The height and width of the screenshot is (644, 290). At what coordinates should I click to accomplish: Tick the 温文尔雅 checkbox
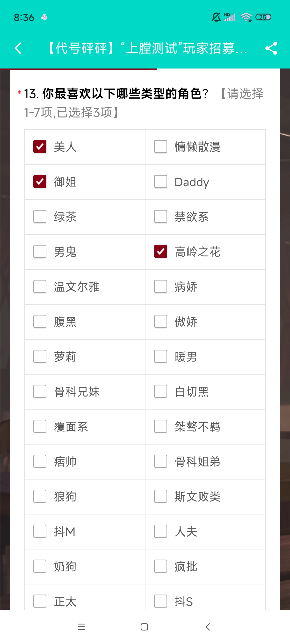[40, 286]
